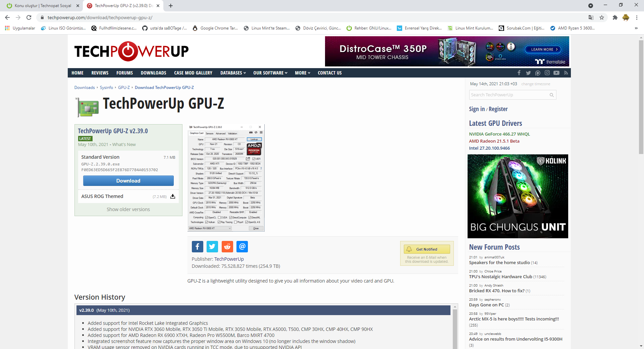Viewport: 644px width, 349px height.
Task: Open the Linux Mint Kurulum bookmark
Action: tap(471, 28)
